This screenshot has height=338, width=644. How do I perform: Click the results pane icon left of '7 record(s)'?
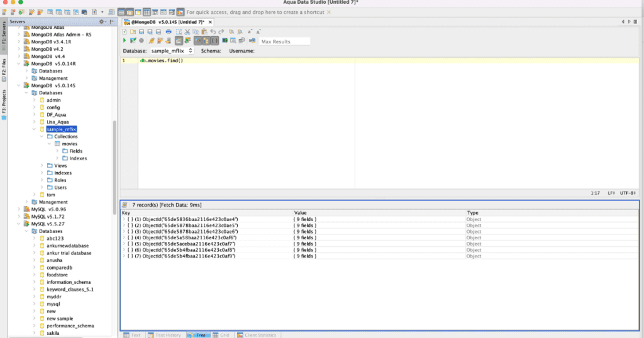(125, 205)
